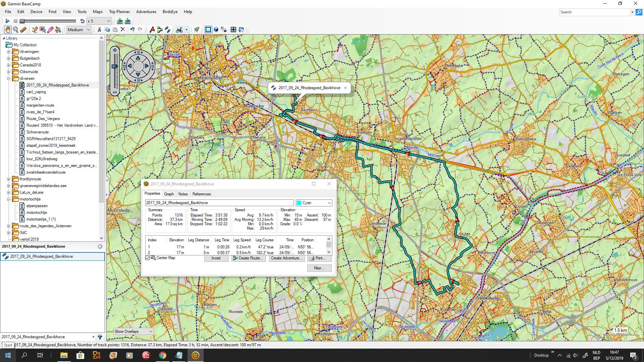
Task: Open the BirdsEye menu
Action: (x=170, y=12)
